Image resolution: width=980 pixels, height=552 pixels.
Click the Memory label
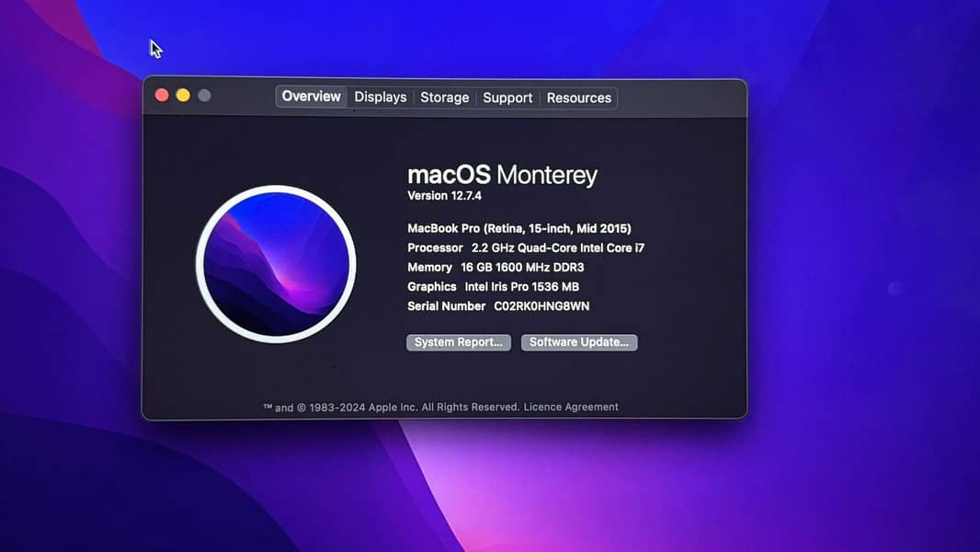[x=429, y=268]
